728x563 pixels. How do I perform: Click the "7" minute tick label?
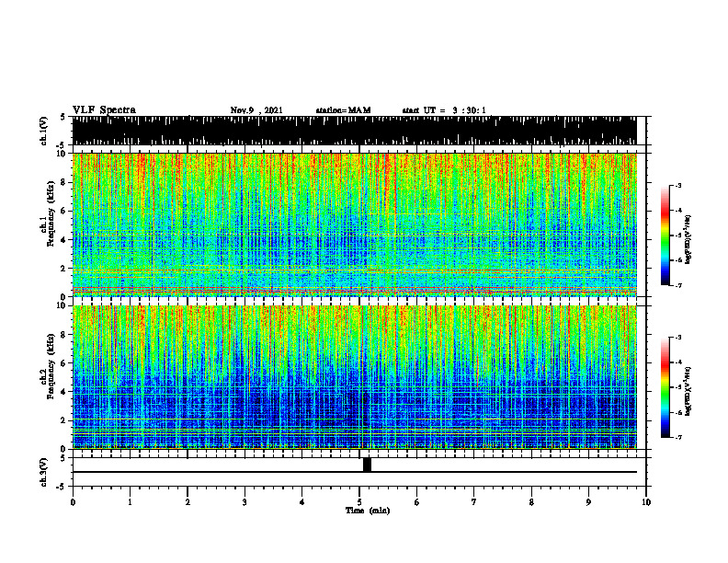coord(474,502)
